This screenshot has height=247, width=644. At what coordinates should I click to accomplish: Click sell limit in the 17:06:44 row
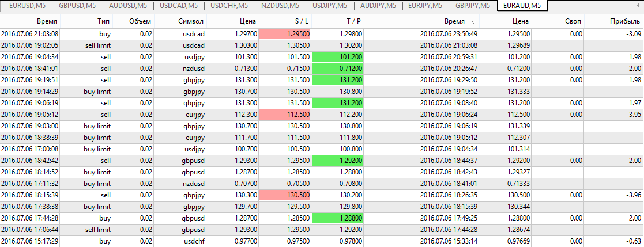click(x=98, y=229)
